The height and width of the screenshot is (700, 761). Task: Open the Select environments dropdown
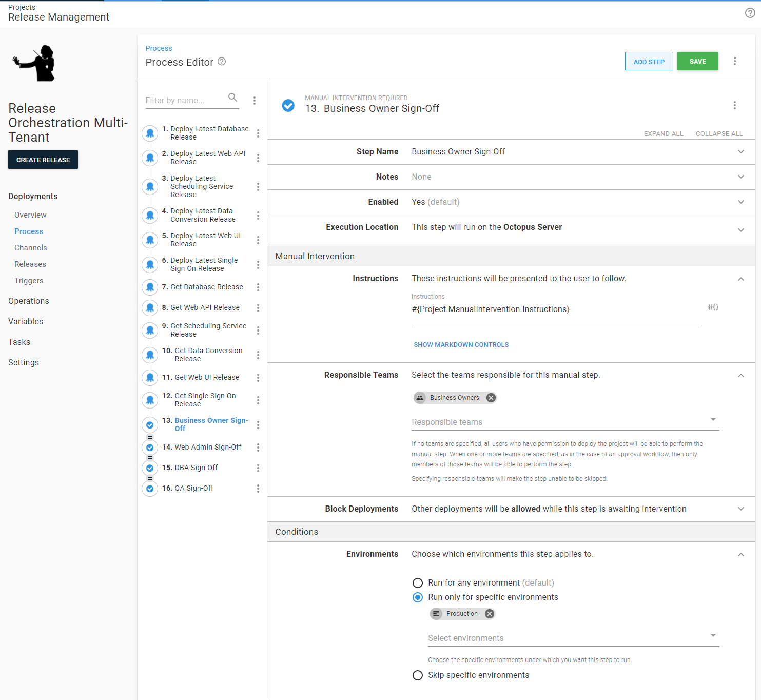pyautogui.click(x=713, y=635)
